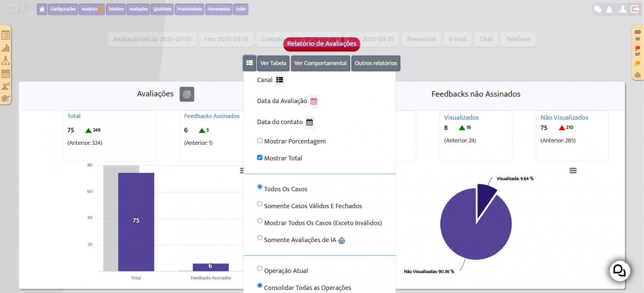Open the Telefone menu in top navigation

coord(116,9)
